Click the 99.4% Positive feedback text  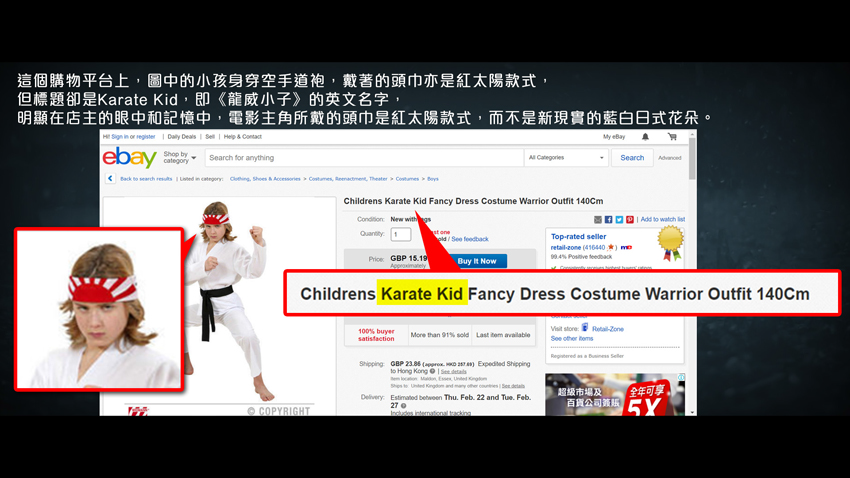[x=581, y=257]
